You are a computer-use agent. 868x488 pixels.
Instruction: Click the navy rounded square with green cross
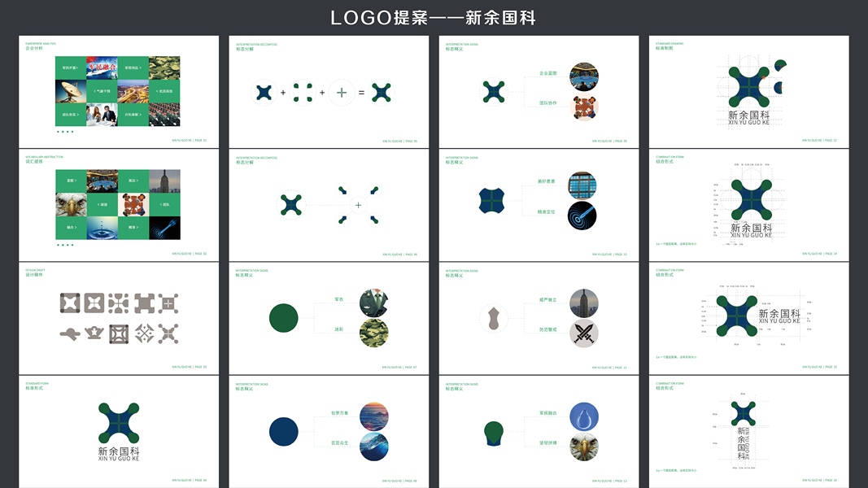492,200
